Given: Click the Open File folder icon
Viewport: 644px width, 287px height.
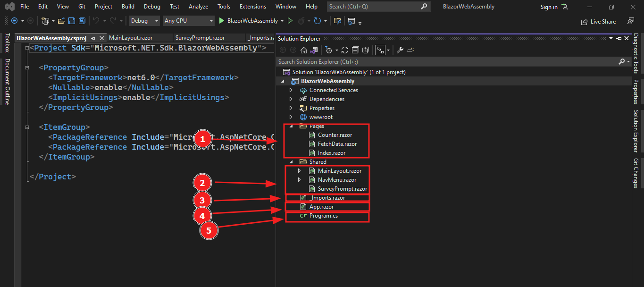Looking at the screenshot, I should (61, 21).
